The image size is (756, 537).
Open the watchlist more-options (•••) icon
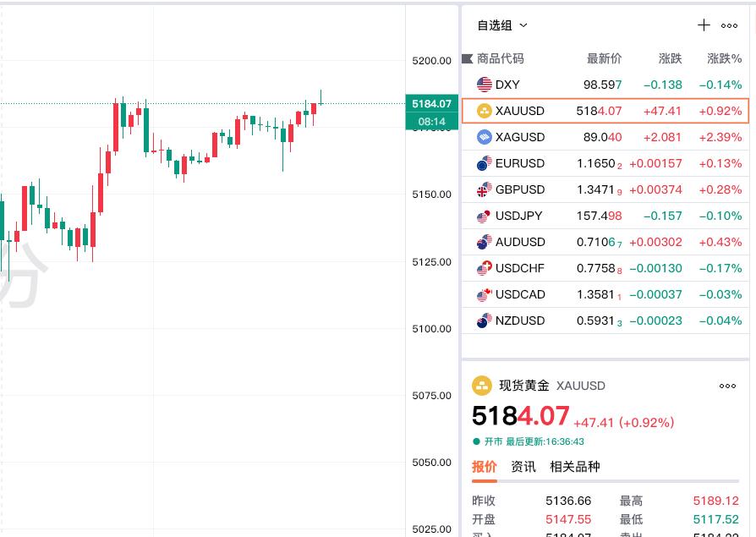pyautogui.click(x=729, y=25)
